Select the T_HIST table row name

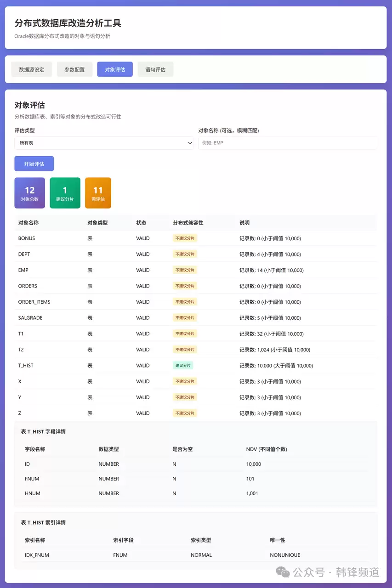tap(26, 366)
